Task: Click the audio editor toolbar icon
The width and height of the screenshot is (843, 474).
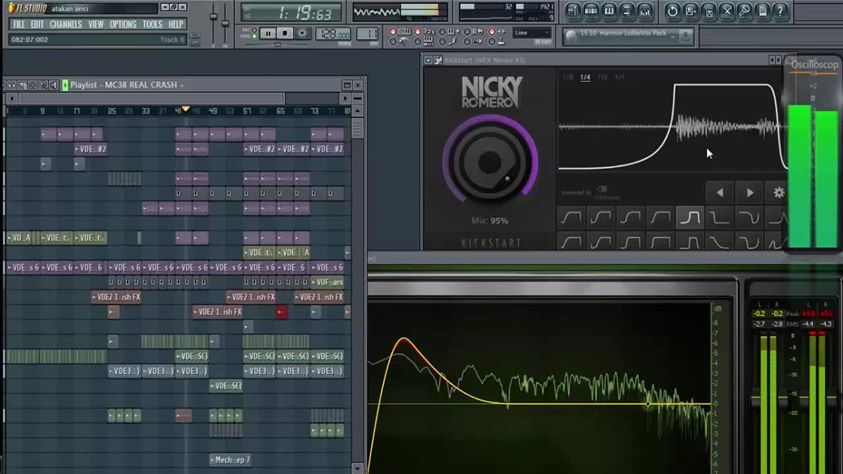Action: (x=726, y=11)
